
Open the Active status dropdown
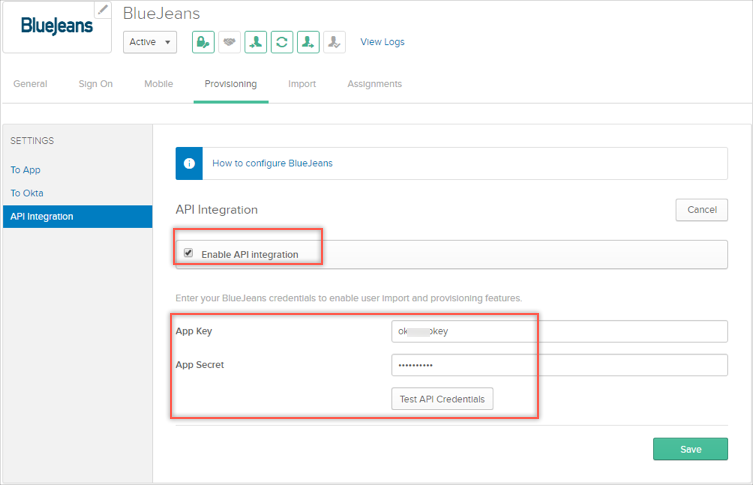pos(150,42)
